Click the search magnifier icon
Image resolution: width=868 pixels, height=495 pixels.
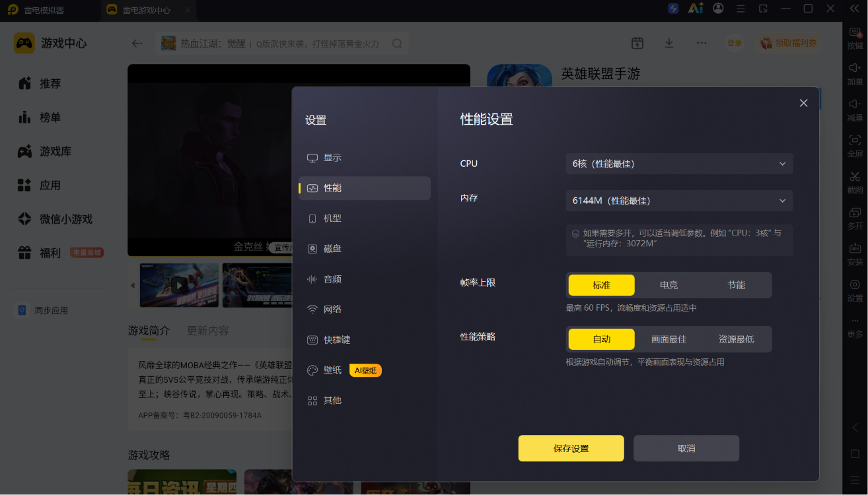[397, 44]
